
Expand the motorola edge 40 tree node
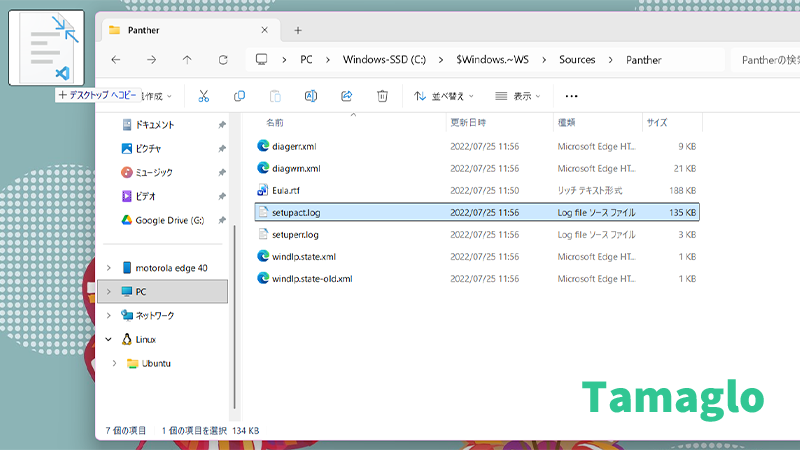(108, 267)
